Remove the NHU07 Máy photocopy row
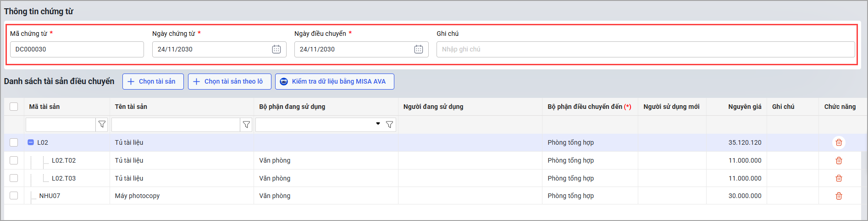The width and height of the screenshot is (868, 221). (x=839, y=196)
